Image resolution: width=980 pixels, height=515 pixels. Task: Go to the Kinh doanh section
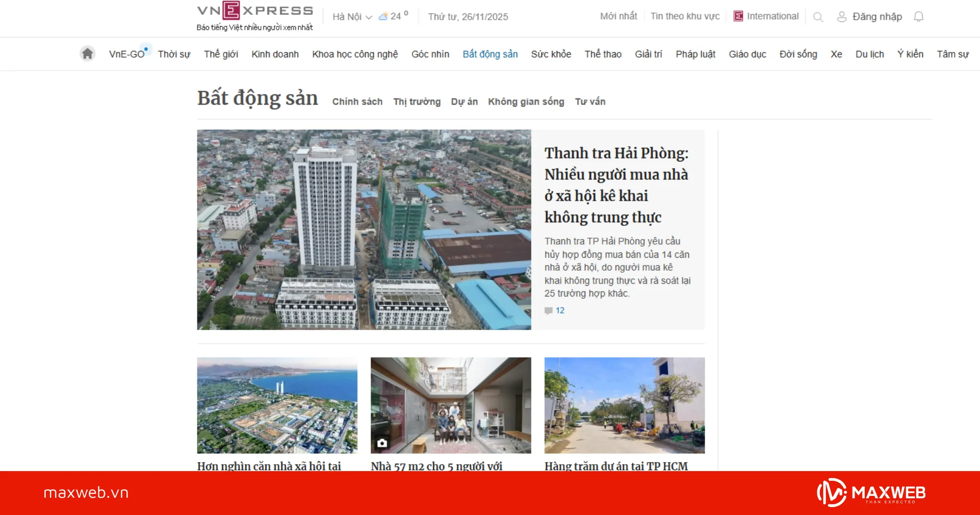(275, 54)
